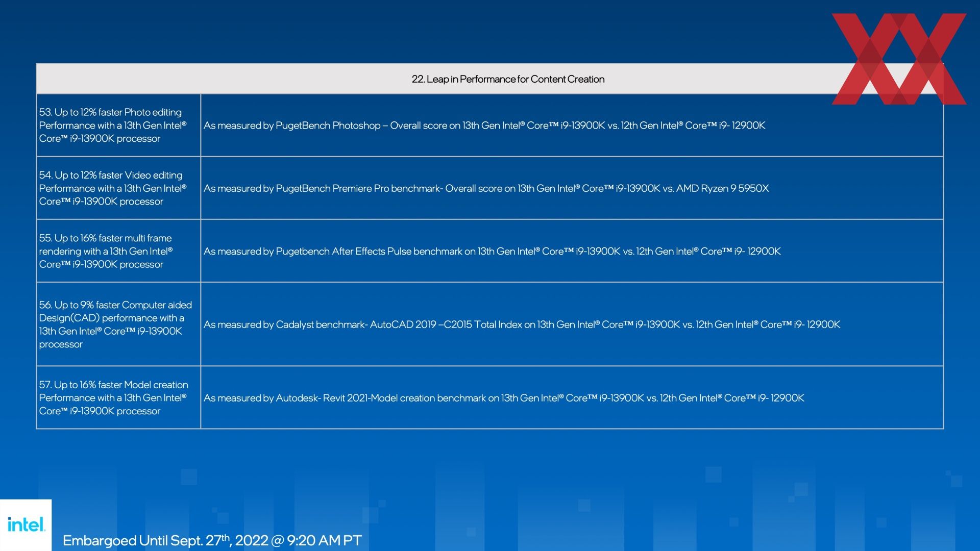Click the PugetBench Premiere Pro benchmark description
The image size is (980, 551).
pos(486,188)
